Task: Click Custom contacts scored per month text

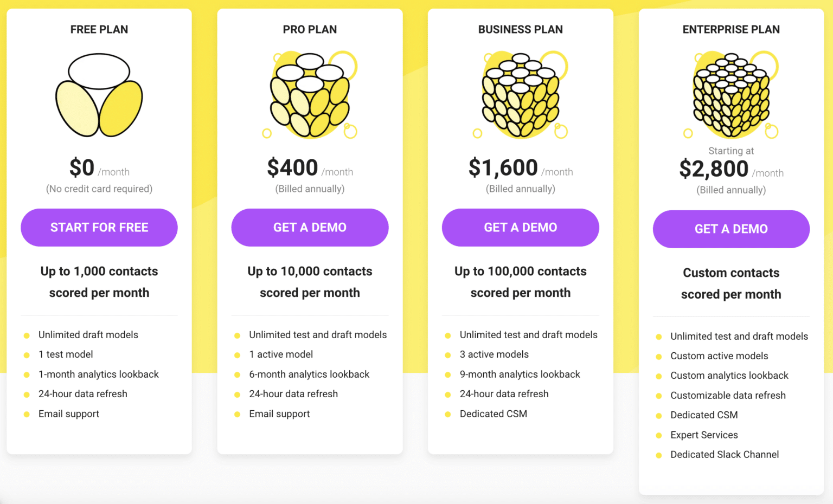Action: (x=731, y=283)
